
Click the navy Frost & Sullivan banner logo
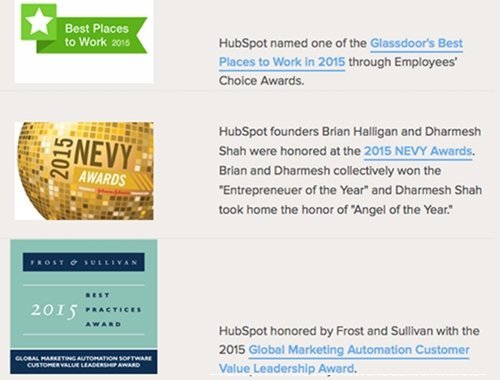point(84,262)
